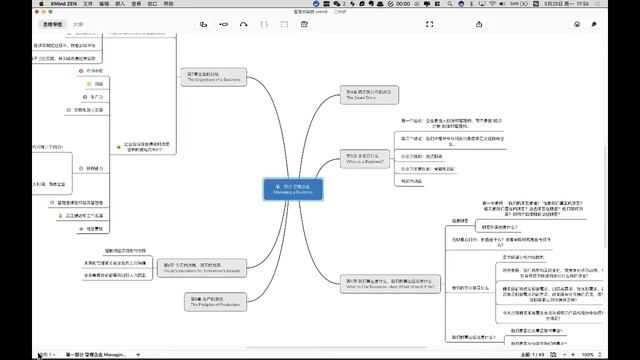640x360 pixels.
Task: Open the icon/sticker panel
Action: (577, 24)
